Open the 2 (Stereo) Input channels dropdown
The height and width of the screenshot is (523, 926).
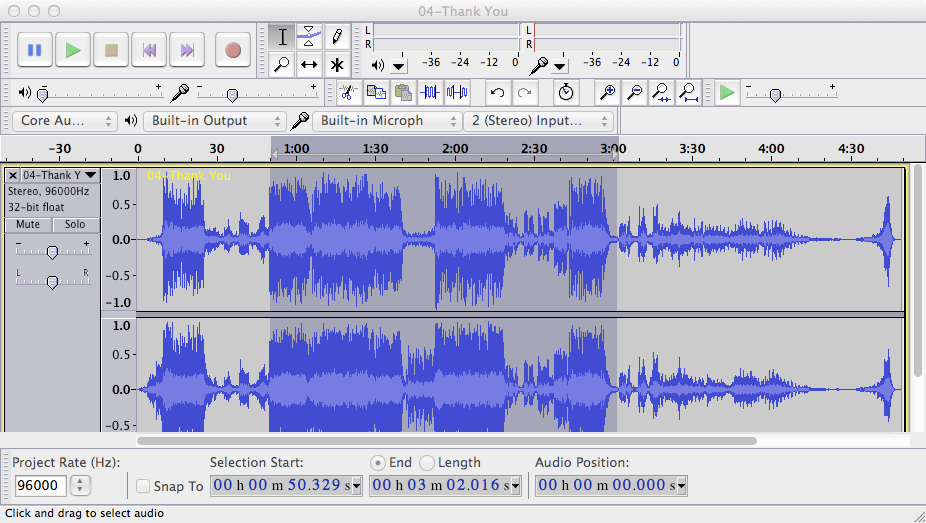(539, 121)
